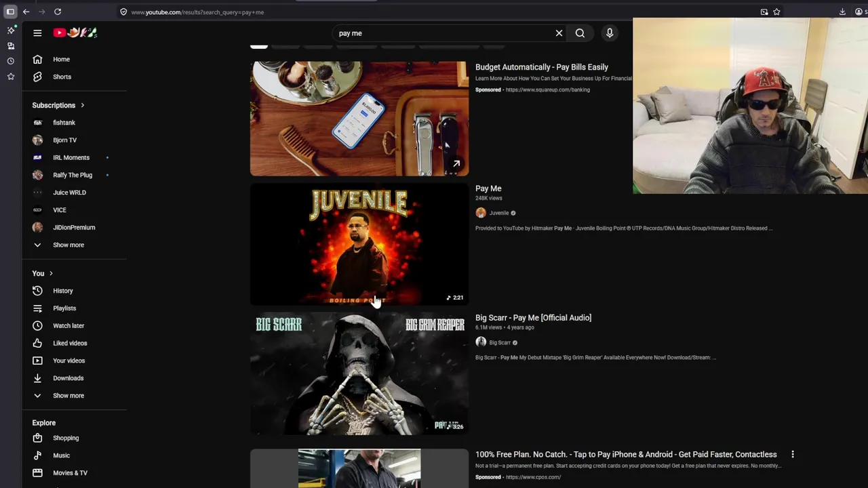
Task: Reload the page with the refresh icon
Action: [x=58, y=12]
